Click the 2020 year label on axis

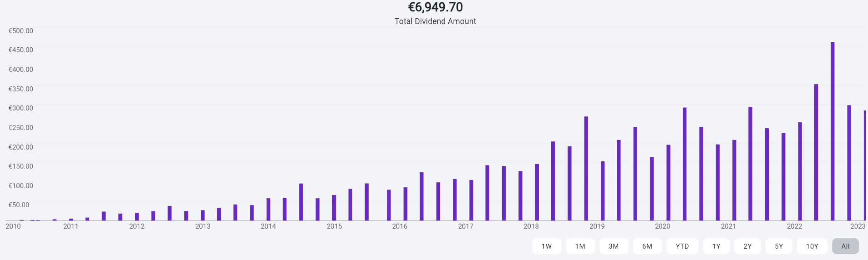662,226
